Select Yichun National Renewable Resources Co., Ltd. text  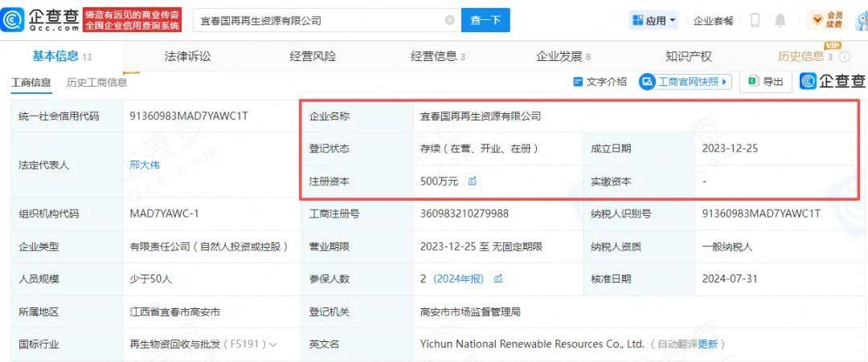coord(533,344)
